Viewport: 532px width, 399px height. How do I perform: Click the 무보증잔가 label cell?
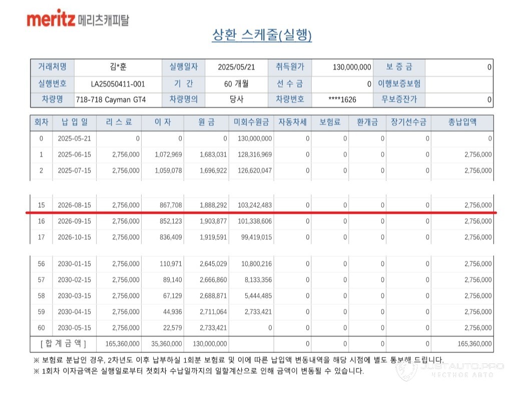coord(399,100)
